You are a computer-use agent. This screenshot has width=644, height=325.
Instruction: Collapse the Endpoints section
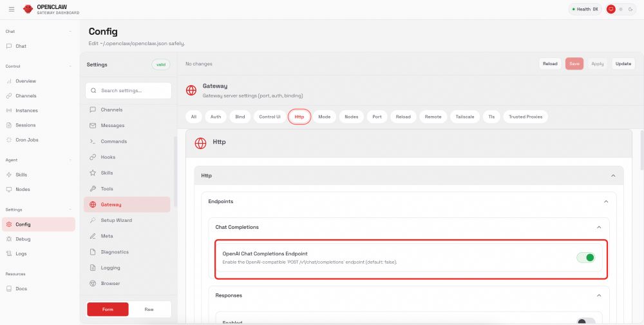[605, 202]
